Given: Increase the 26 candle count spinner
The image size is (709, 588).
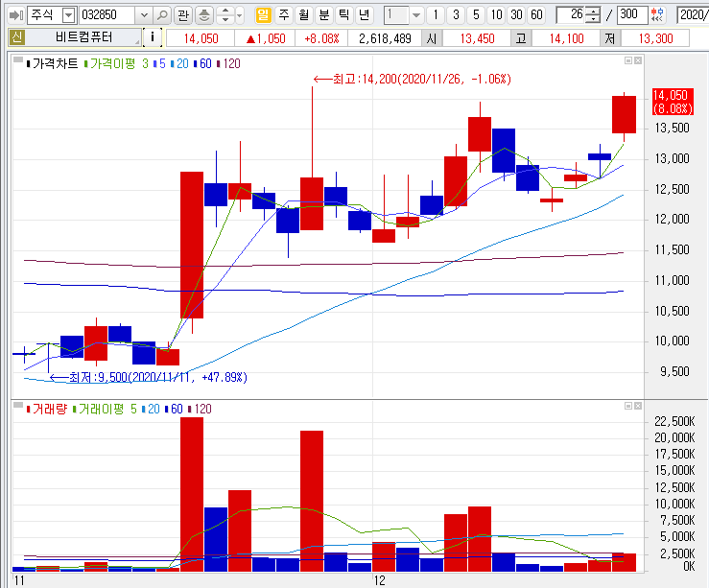Looking at the screenshot, I should 592,12.
